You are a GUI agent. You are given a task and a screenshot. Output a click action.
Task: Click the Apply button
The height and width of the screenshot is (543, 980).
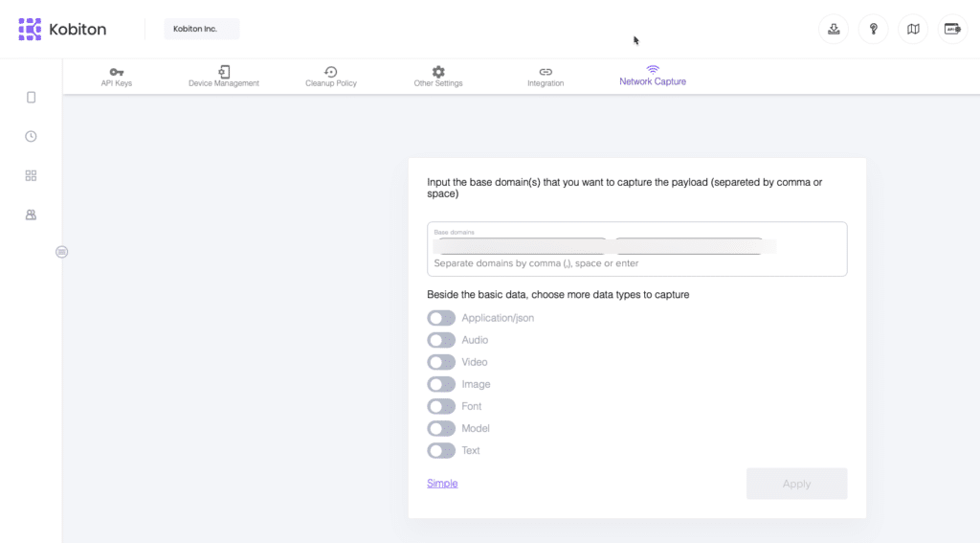(797, 484)
